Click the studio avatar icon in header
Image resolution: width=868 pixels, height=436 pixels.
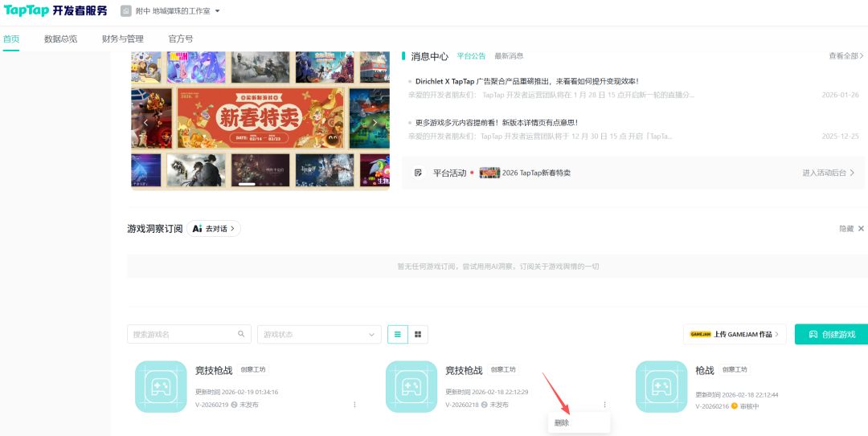pyautogui.click(x=125, y=11)
